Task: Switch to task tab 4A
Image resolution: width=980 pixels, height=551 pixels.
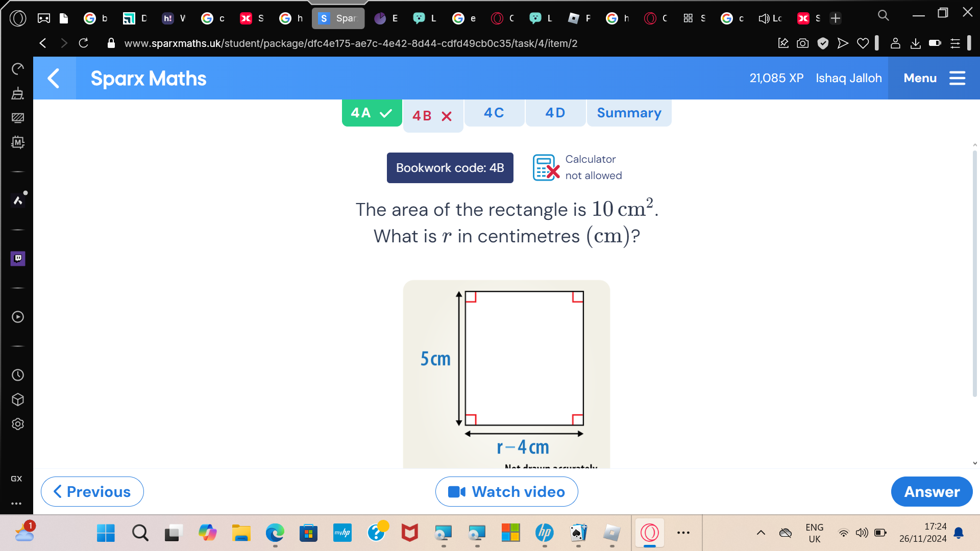Action: pos(372,113)
